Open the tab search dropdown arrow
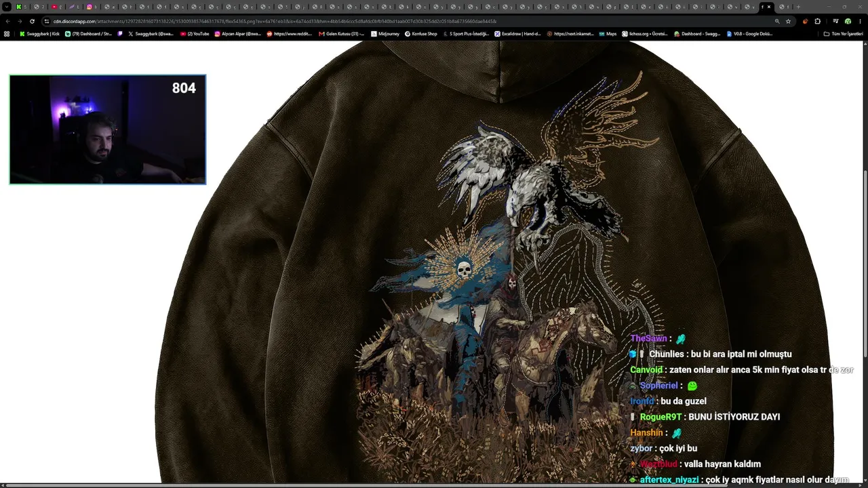This screenshot has width=868, height=488. click(7, 7)
